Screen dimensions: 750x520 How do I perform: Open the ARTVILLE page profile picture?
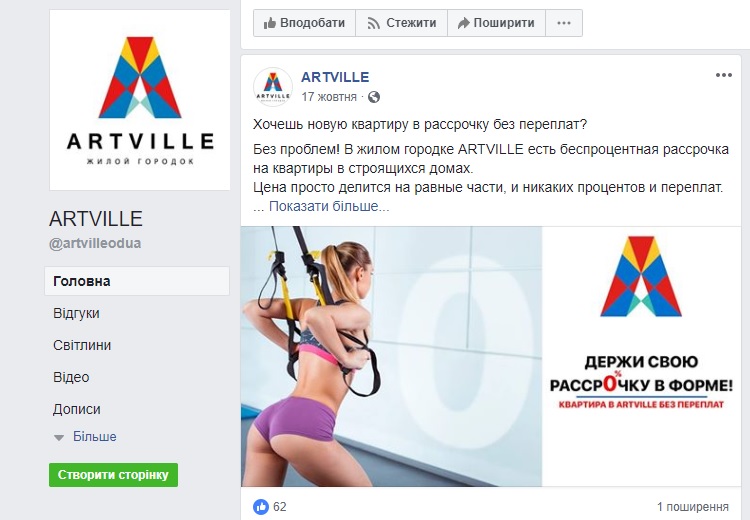point(140,100)
